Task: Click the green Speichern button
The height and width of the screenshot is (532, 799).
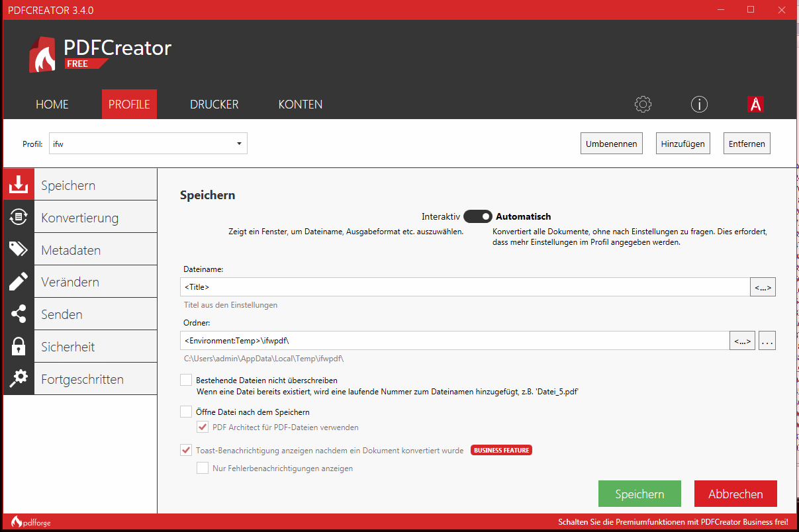Action: 639,494
